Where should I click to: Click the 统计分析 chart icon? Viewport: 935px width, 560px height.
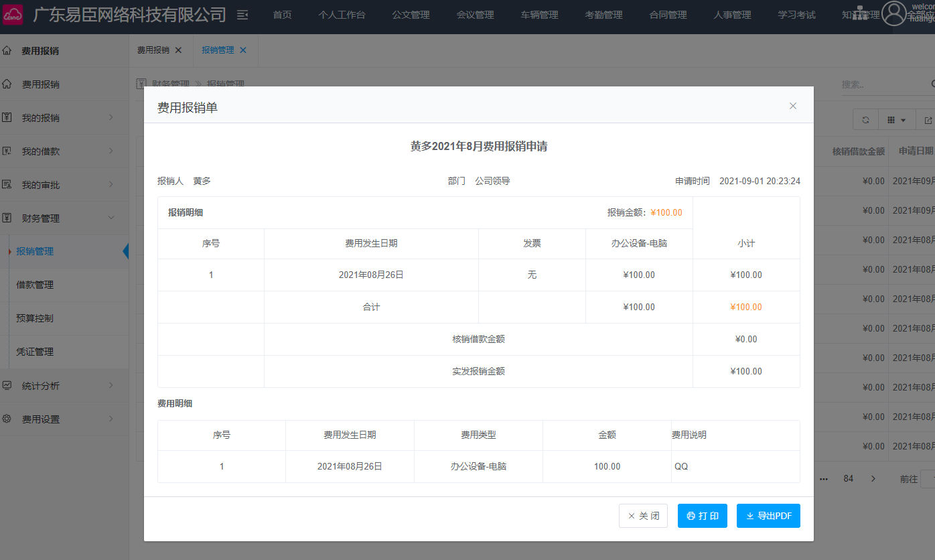7,385
